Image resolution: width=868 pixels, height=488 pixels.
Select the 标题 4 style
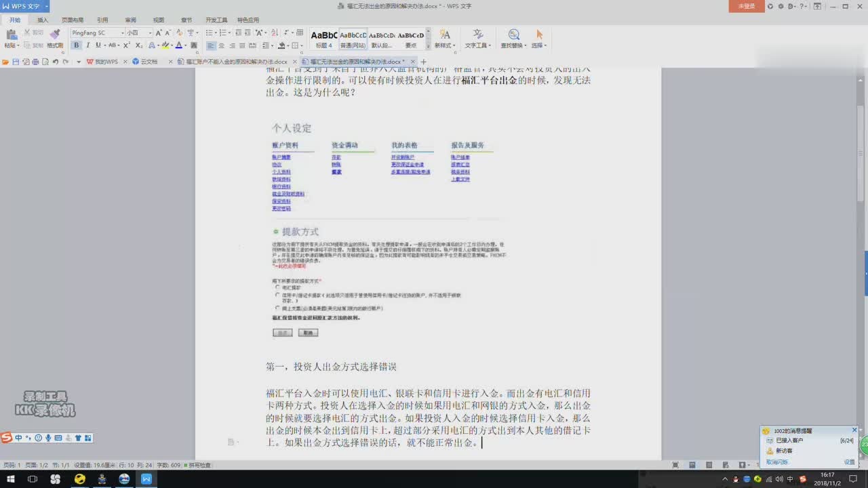(324, 39)
